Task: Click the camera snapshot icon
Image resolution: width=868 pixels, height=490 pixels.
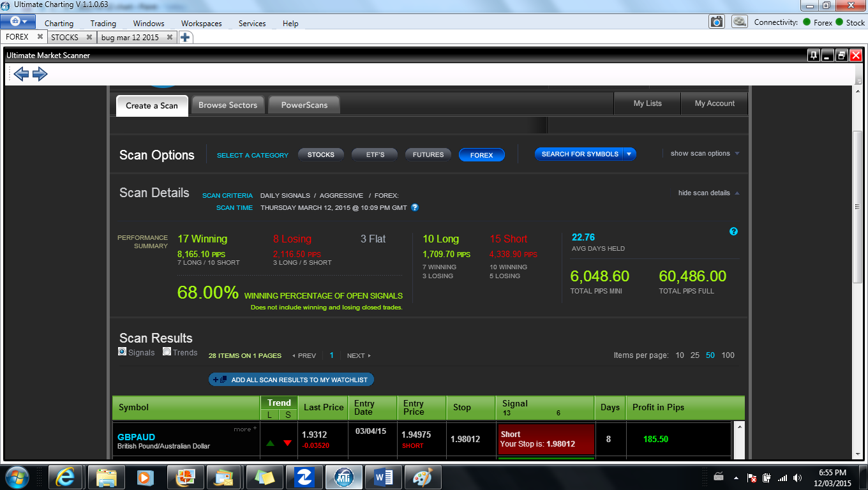Action: tap(717, 22)
